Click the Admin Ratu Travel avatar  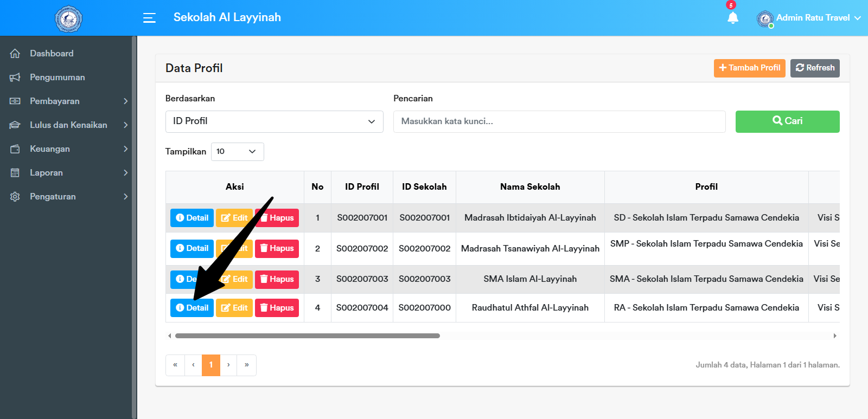(765, 19)
